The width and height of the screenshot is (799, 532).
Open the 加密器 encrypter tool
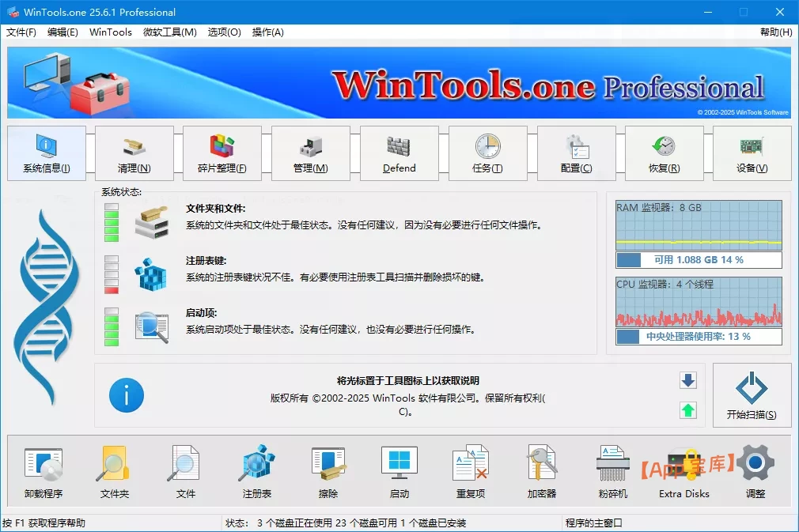tap(542, 472)
